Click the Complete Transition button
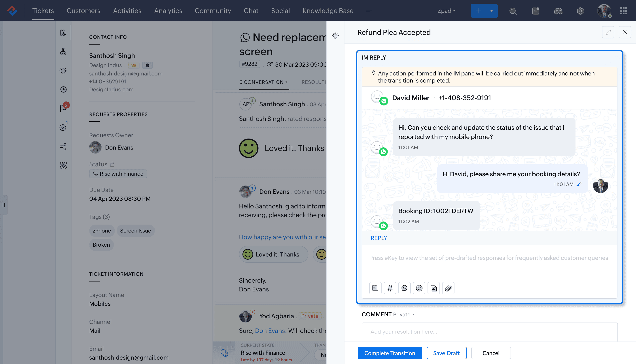 coord(390,353)
